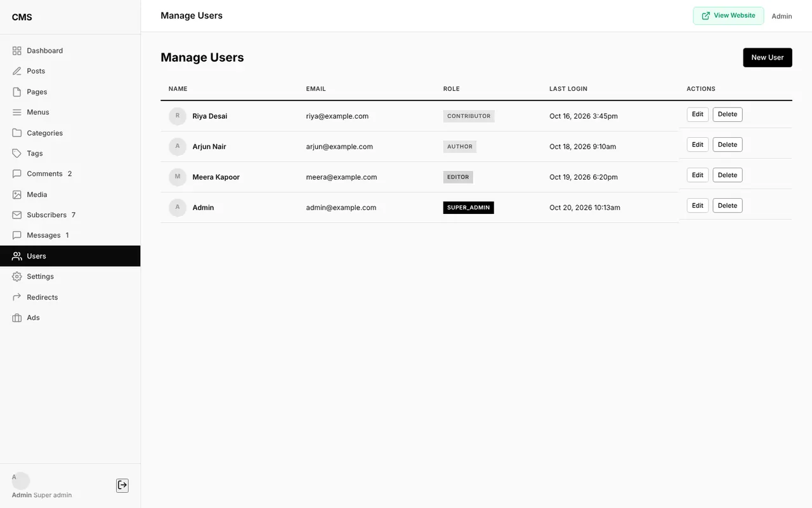Viewport: 812px width, 508px height.
Task: Delete Riya Desai's account
Action: coord(728,114)
